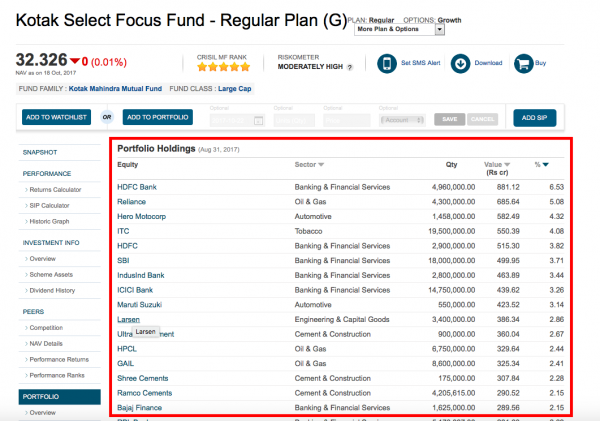This screenshot has width=600, height=421.
Task: Open the GAIL holding link
Action: (x=125, y=364)
